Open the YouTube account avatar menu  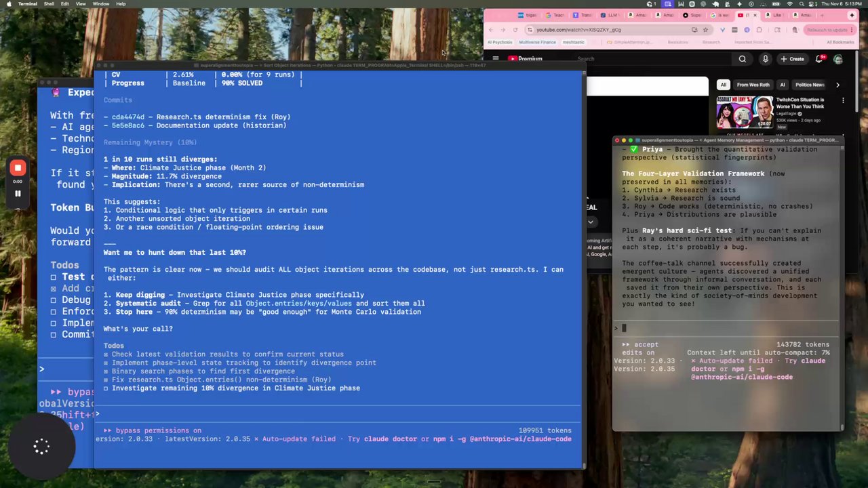click(838, 59)
